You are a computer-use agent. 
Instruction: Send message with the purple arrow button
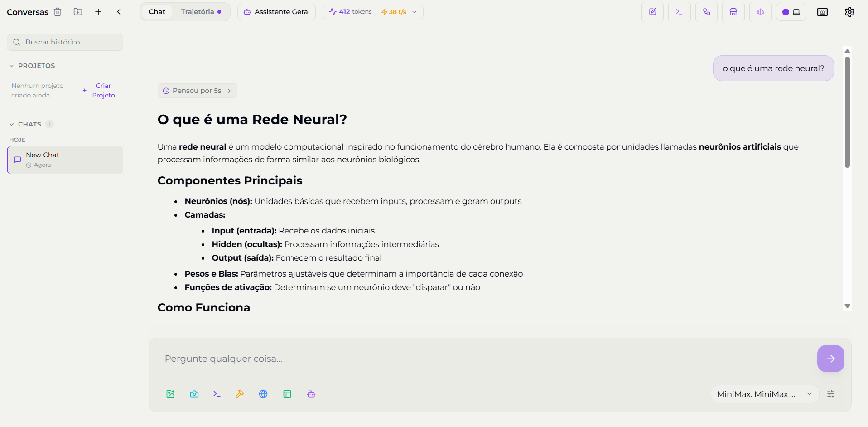coord(830,359)
